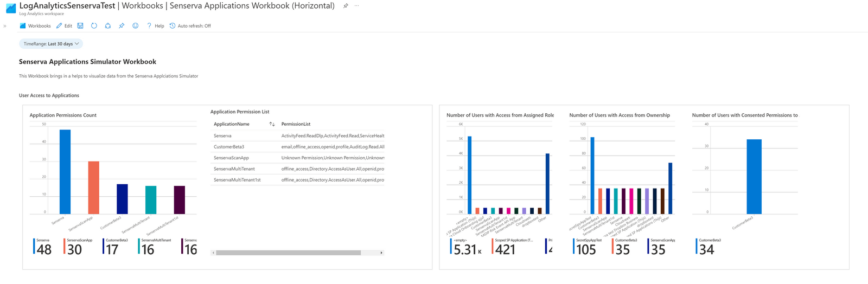Refresh the workbook using the circular arrow
Viewport: 868px width, 284px height.
[94, 25]
